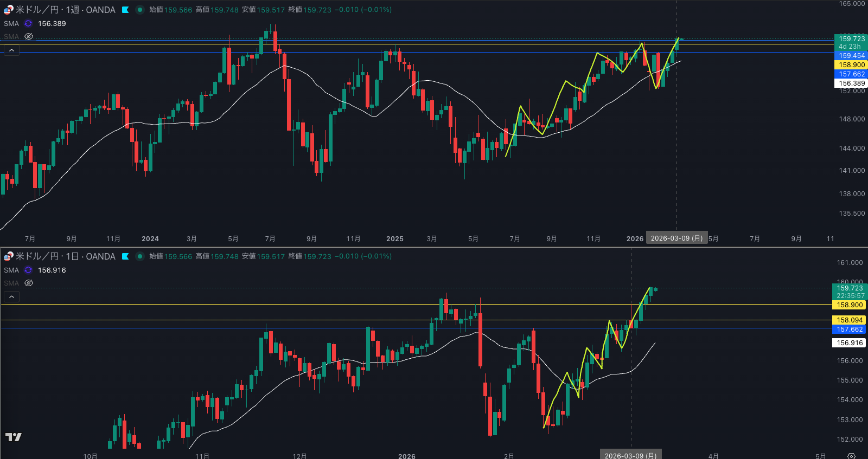
Task: Click the purple SMA refresh icon on weekly chart
Action: [x=28, y=24]
